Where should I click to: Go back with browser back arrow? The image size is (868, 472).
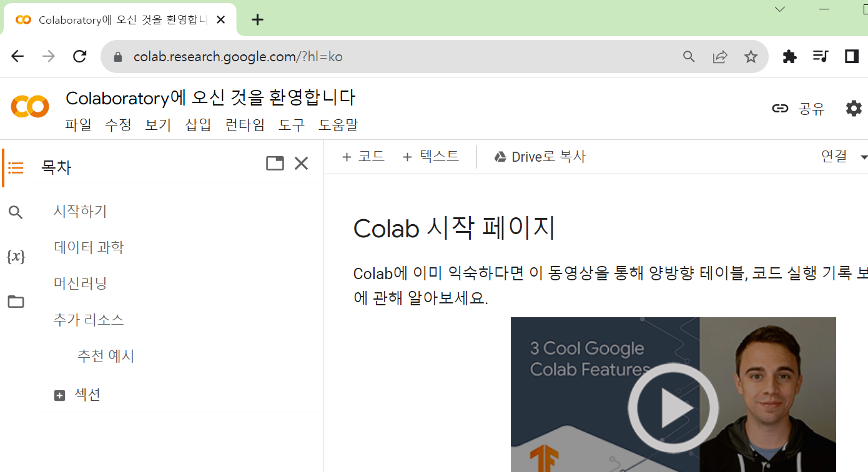coord(17,57)
